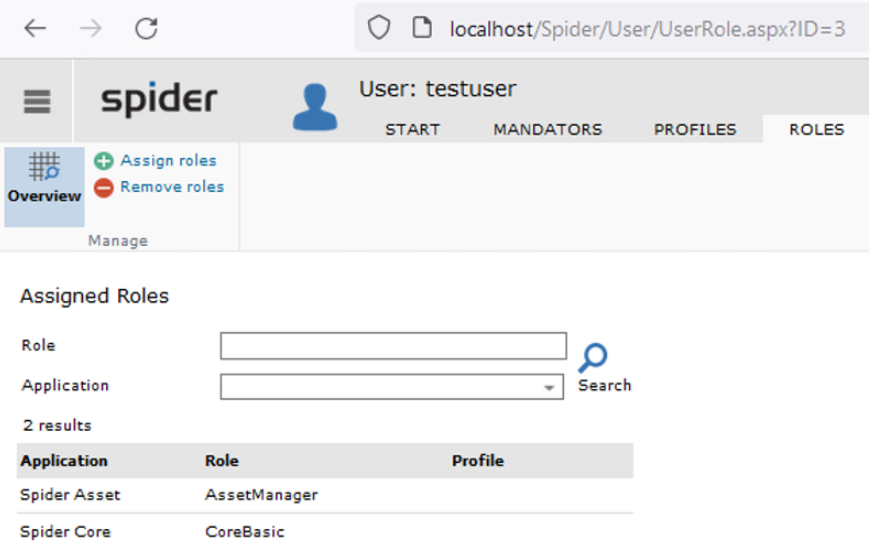Click the blue user avatar icon
Image resolution: width=869 pixels, height=545 pixels.
click(x=315, y=107)
